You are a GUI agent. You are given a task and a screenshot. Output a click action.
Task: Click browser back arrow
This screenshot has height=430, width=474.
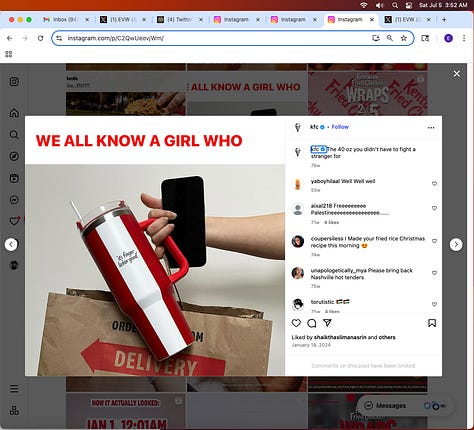[10, 38]
